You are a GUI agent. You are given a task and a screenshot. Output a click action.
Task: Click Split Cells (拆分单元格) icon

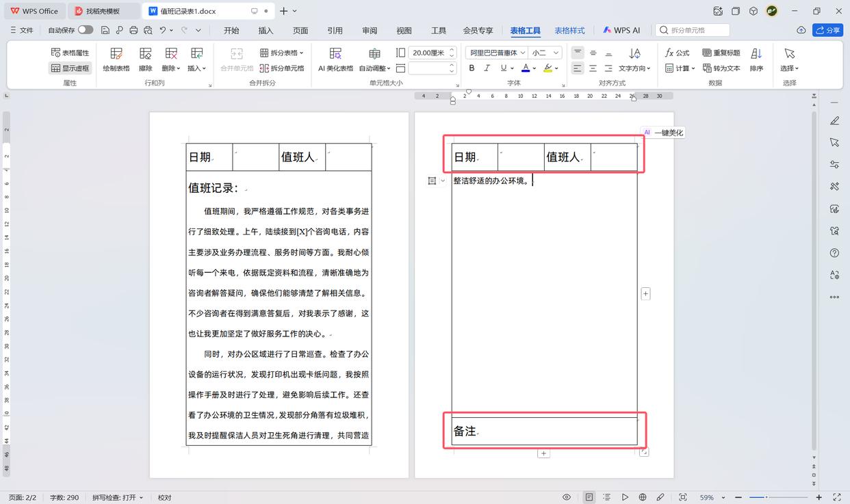(x=282, y=68)
